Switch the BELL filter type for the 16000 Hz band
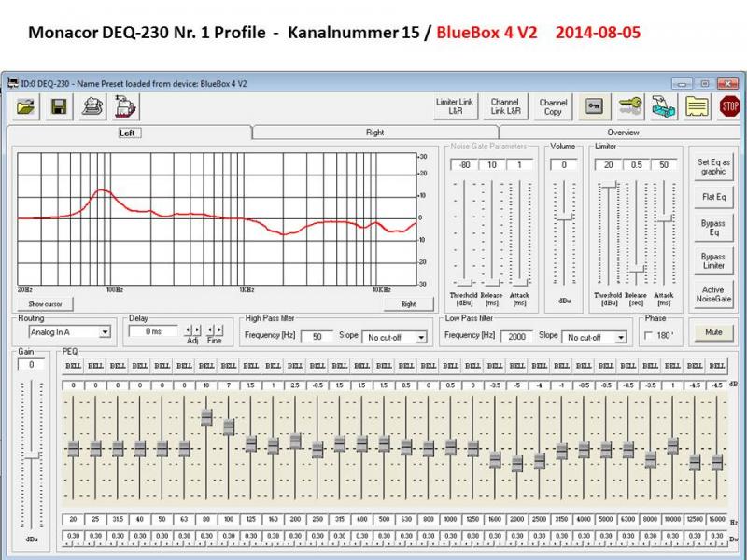This screenshot has width=747, height=560. [x=716, y=366]
